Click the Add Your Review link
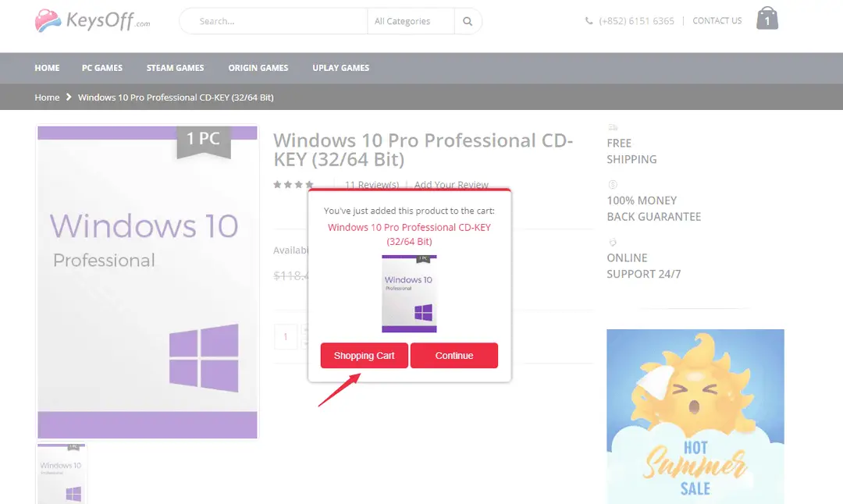The height and width of the screenshot is (504, 843). click(x=451, y=184)
